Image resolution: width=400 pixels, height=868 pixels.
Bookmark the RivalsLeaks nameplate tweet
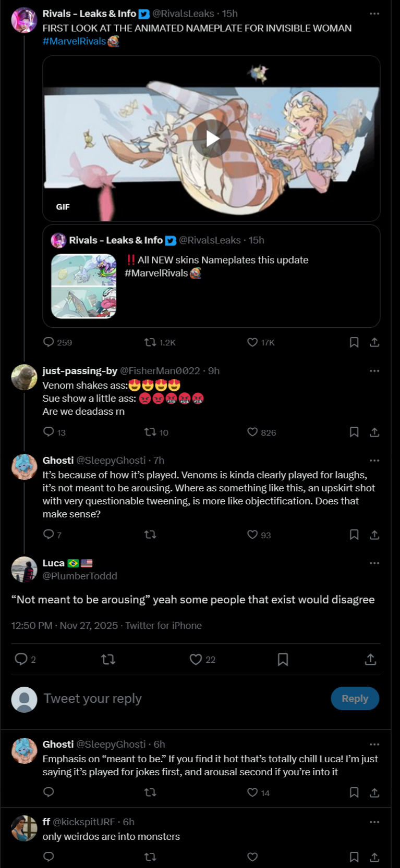coord(354,342)
